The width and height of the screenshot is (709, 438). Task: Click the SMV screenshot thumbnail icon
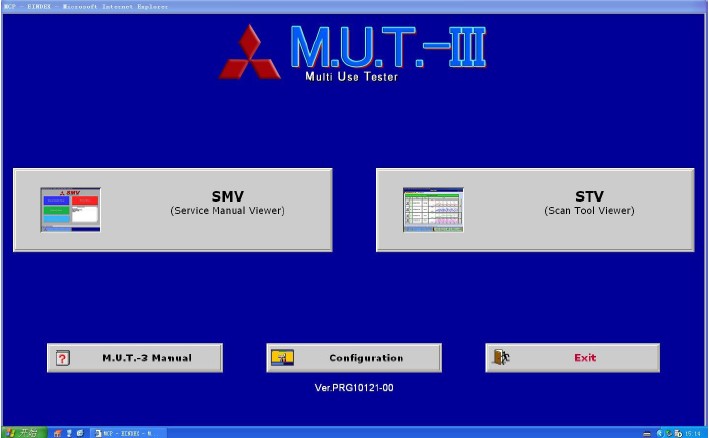pyautogui.click(x=71, y=210)
